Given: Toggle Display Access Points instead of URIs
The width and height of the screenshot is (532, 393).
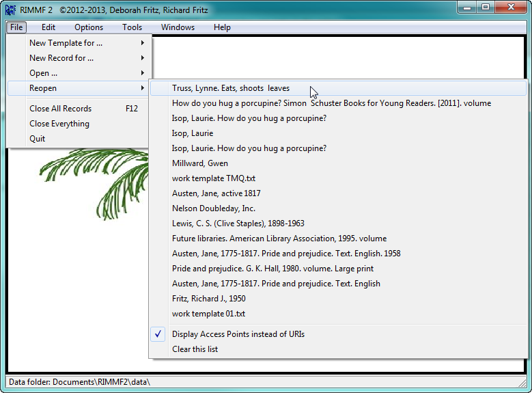Looking at the screenshot, I should coord(338,334).
